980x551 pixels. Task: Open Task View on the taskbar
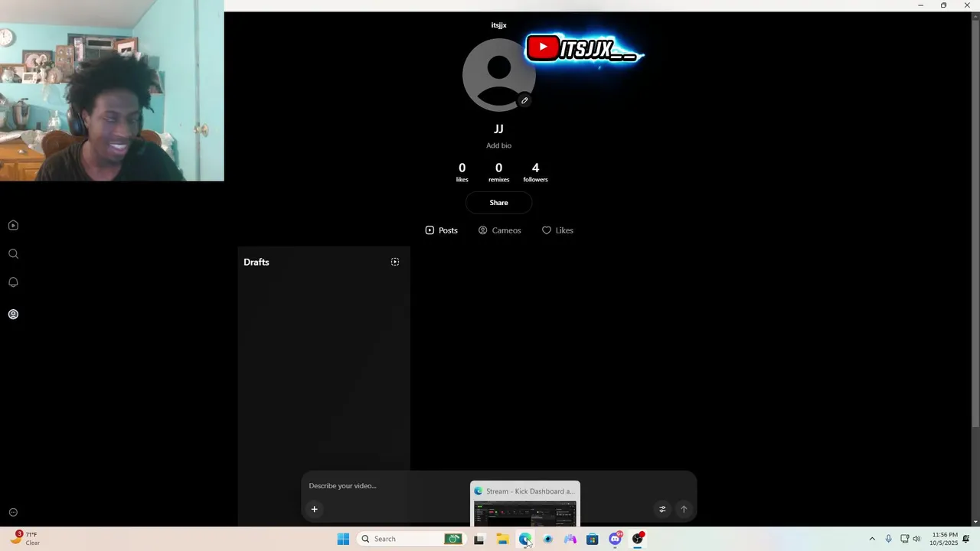point(479,539)
